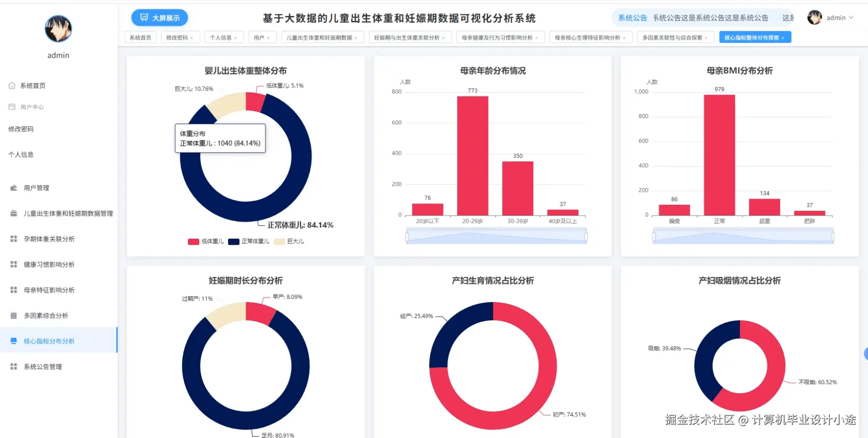Click the admin avatar thumbnail
868x438 pixels.
point(815,18)
